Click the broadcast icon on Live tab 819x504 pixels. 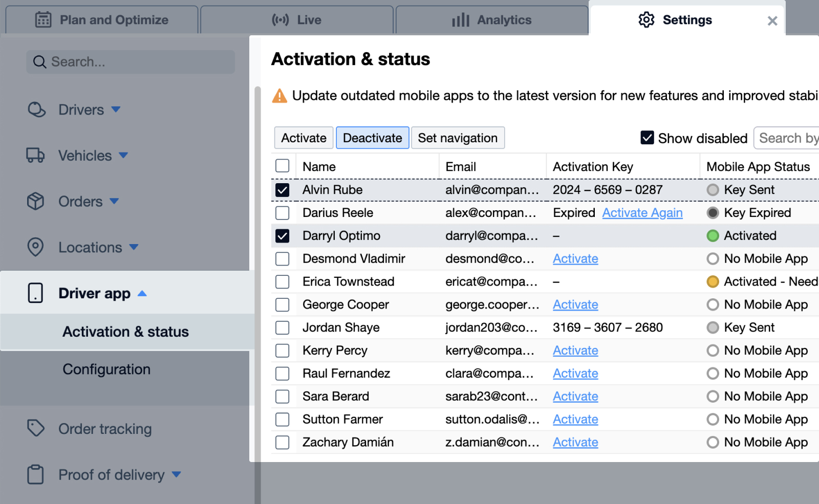click(280, 20)
